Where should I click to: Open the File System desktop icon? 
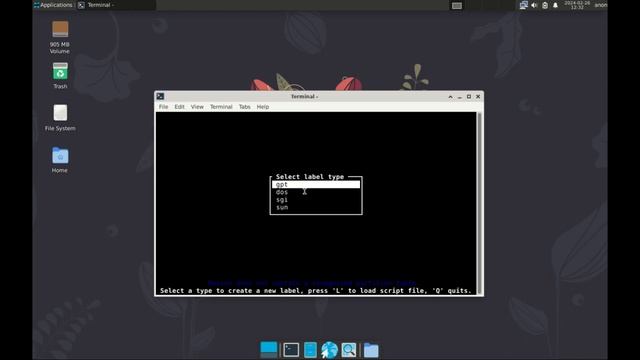(60, 118)
